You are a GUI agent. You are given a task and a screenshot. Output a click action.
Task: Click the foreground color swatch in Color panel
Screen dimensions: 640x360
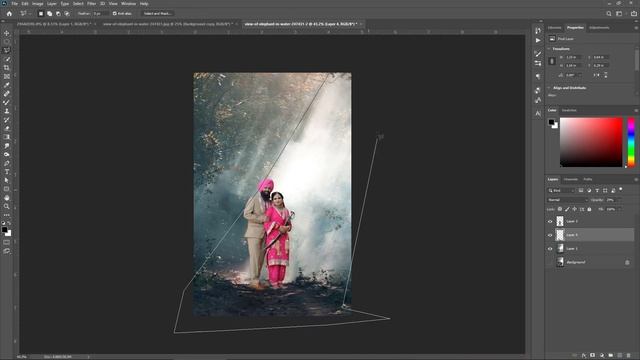[551, 122]
